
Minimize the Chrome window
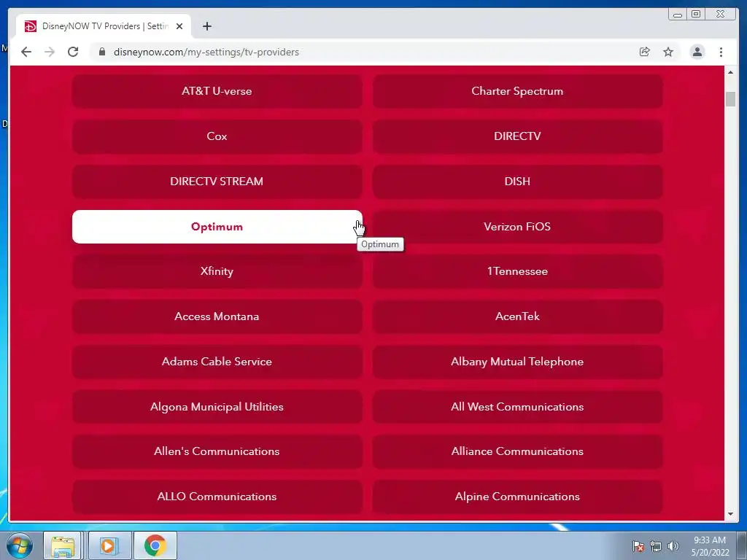click(678, 15)
